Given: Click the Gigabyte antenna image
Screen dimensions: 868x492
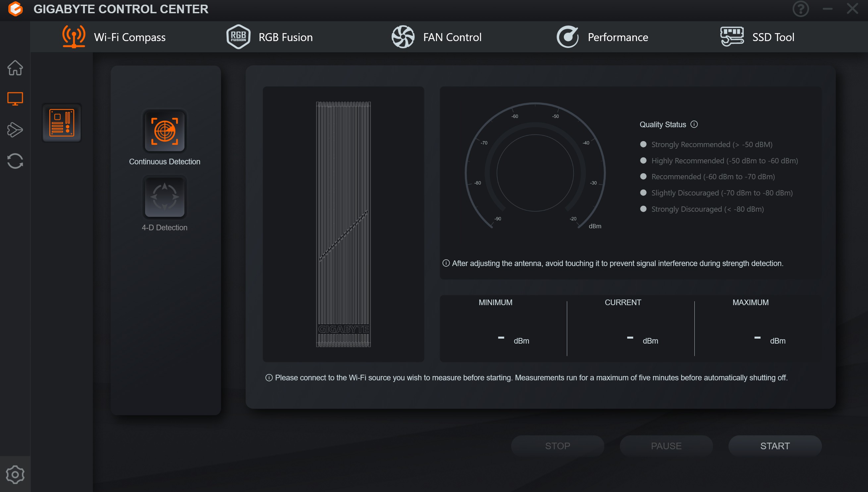Looking at the screenshot, I should [343, 224].
